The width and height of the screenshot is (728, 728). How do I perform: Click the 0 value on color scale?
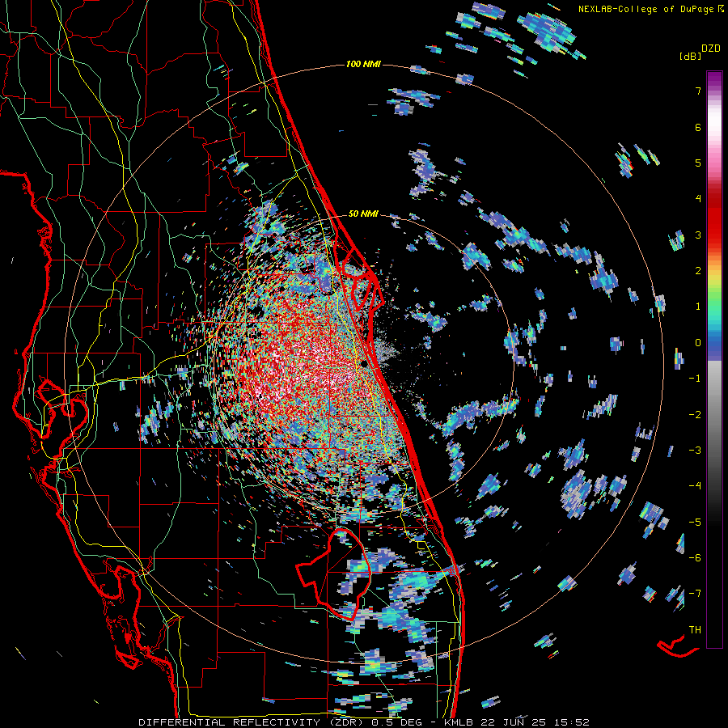pyautogui.click(x=698, y=343)
